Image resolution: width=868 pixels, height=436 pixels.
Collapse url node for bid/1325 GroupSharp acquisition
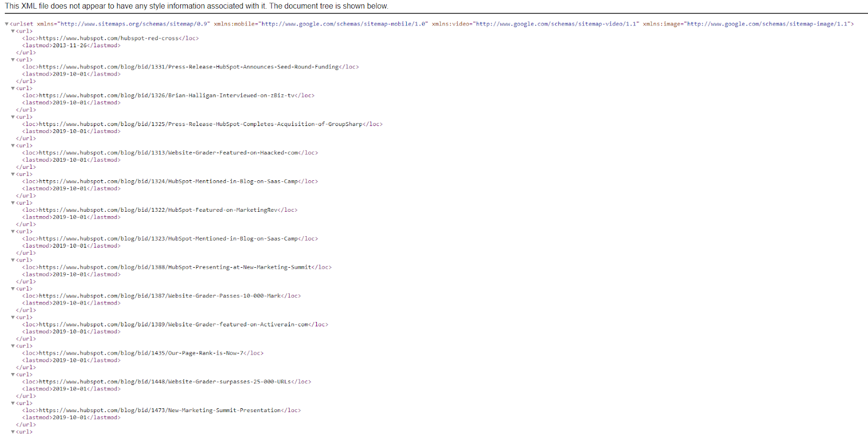13,117
